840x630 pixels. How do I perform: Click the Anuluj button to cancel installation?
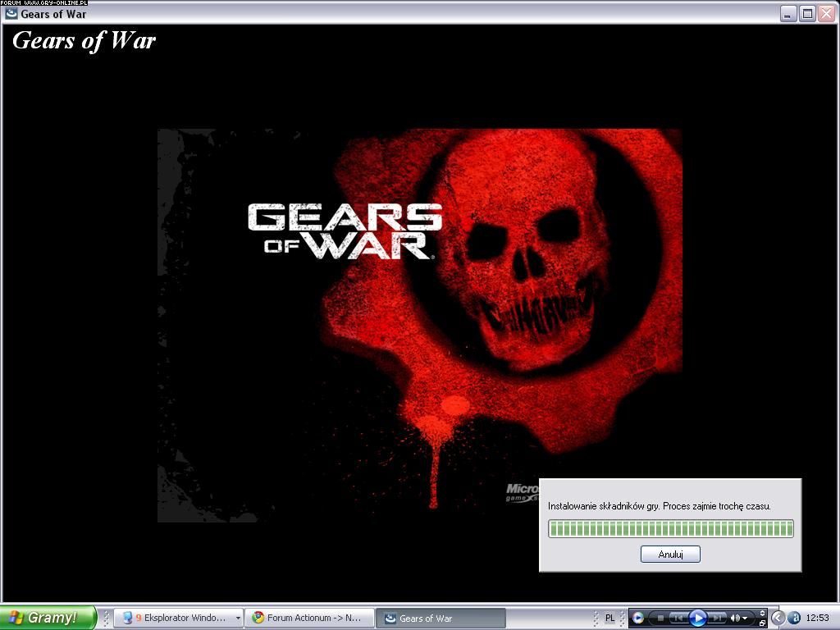pos(670,555)
